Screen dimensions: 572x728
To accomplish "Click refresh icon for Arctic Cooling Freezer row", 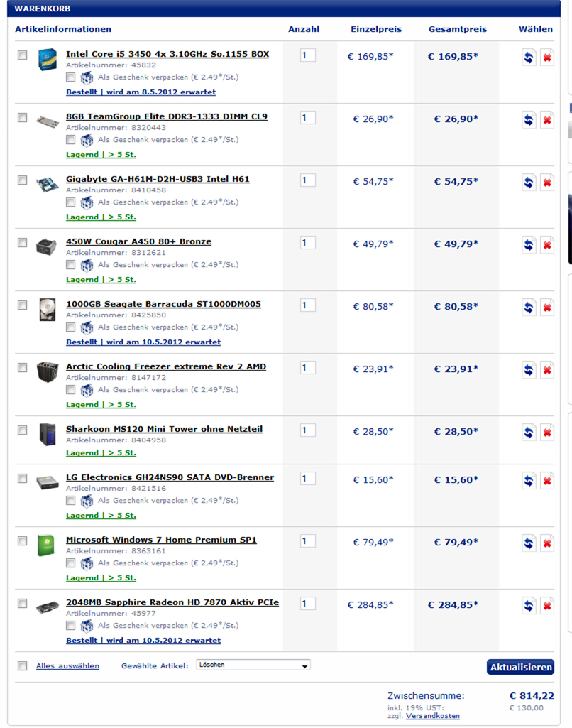I will 529,370.
